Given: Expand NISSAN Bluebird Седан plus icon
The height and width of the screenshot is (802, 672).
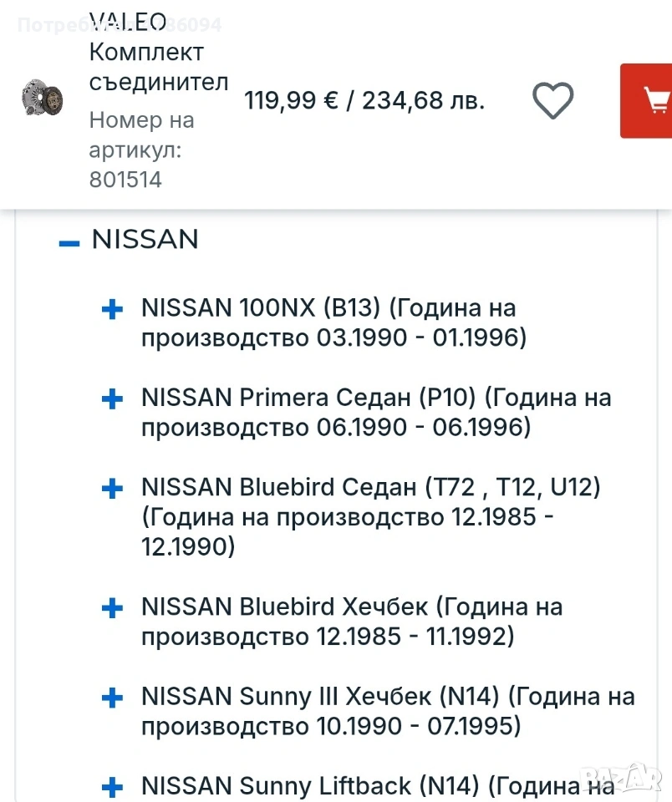Looking at the screenshot, I should pos(112,488).
